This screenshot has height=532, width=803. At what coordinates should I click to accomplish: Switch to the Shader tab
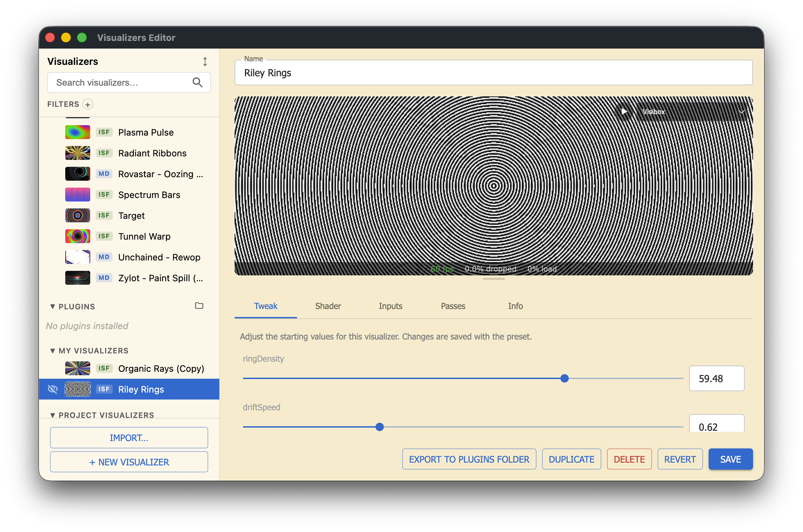point(328,306)
